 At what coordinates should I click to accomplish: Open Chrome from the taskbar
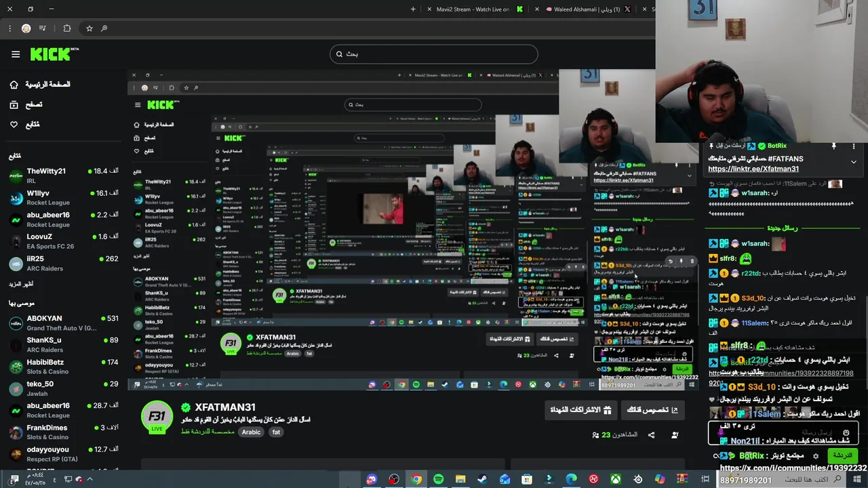pyautogui.click(x=416, y=479)
